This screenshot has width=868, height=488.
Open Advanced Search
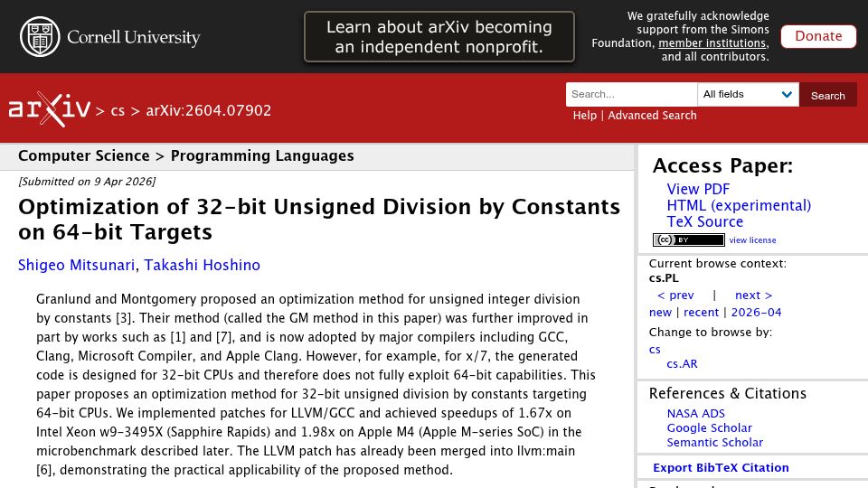pyautogui.click(x=652, y=115)
